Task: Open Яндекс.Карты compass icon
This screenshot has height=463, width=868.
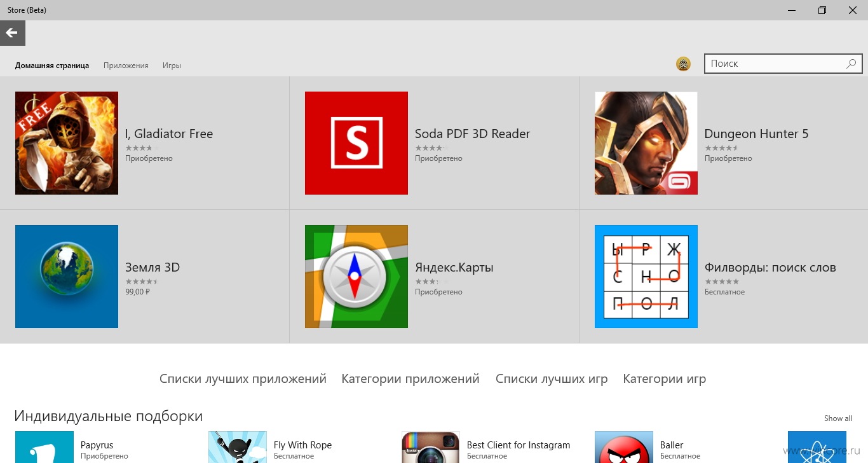Action: pos(356,277)
